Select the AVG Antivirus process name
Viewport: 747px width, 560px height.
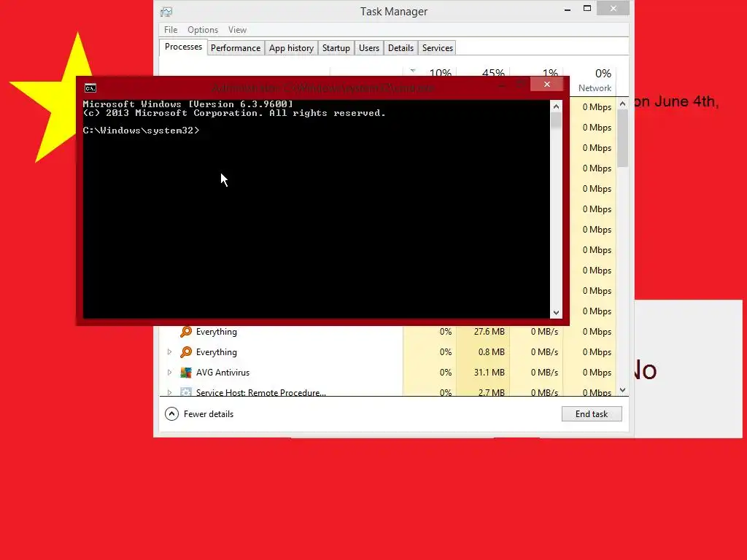(x=222, y=373)
